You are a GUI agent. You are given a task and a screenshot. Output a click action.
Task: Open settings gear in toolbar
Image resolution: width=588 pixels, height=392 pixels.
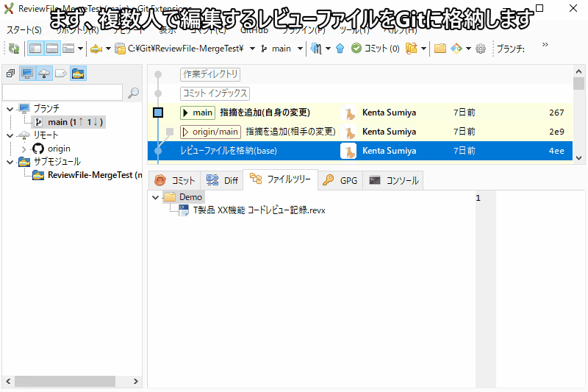tap(481, 49)
